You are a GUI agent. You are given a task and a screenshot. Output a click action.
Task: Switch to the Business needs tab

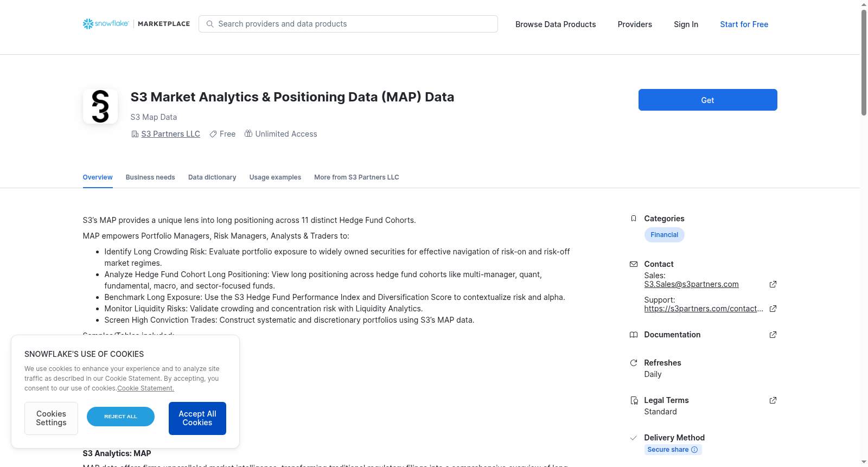(150, 177)
